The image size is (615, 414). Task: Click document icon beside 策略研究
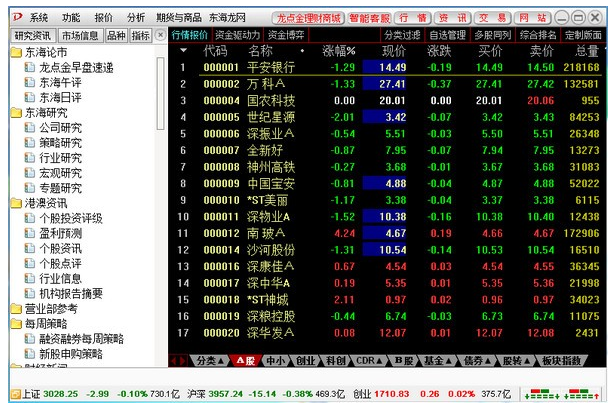[30, 143]
